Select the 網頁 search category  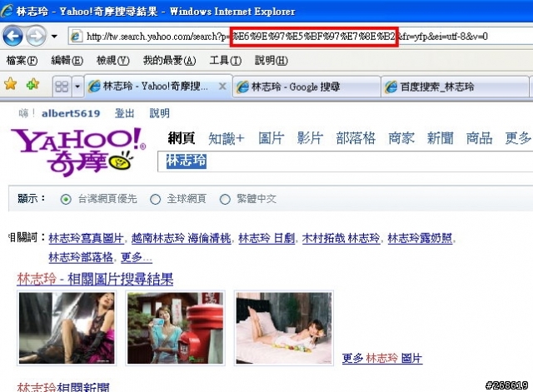182,138
